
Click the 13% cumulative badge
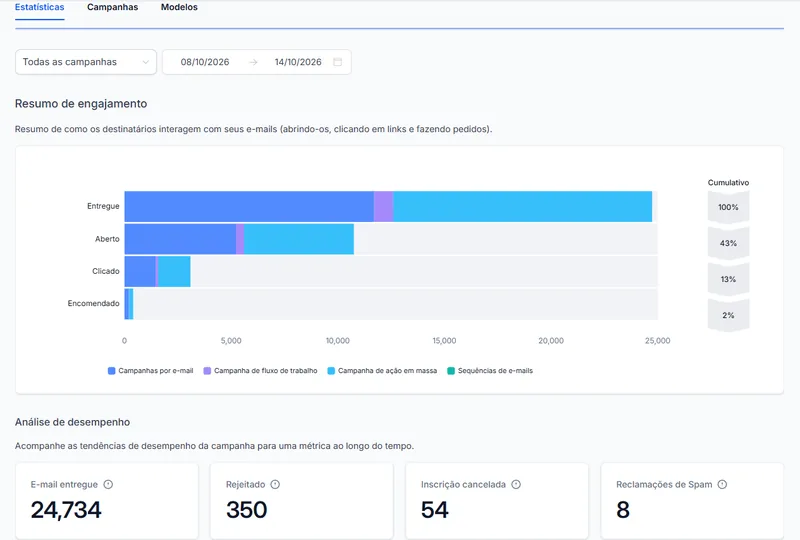coord(728,279)
